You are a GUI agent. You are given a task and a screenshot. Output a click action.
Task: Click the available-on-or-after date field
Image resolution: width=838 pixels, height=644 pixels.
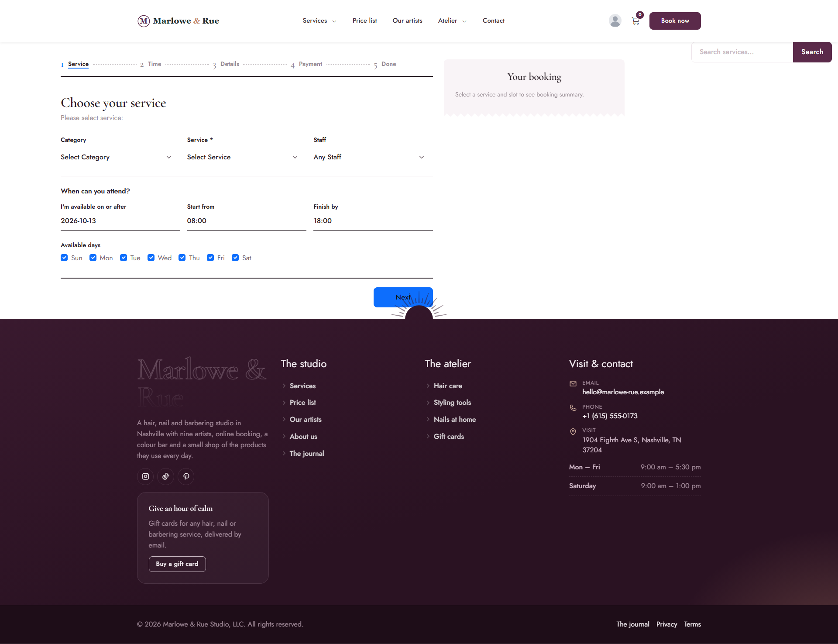point(120,221)
